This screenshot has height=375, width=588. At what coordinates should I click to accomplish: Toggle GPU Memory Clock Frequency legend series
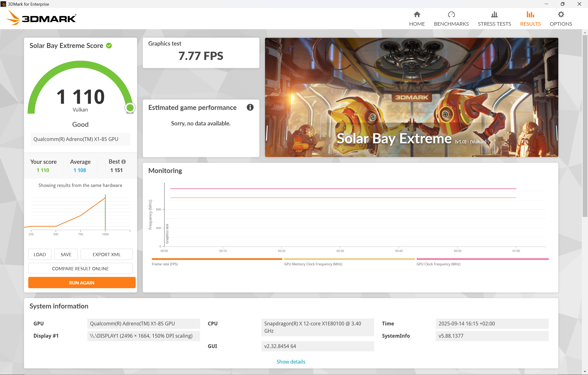[x=313, y=264]
